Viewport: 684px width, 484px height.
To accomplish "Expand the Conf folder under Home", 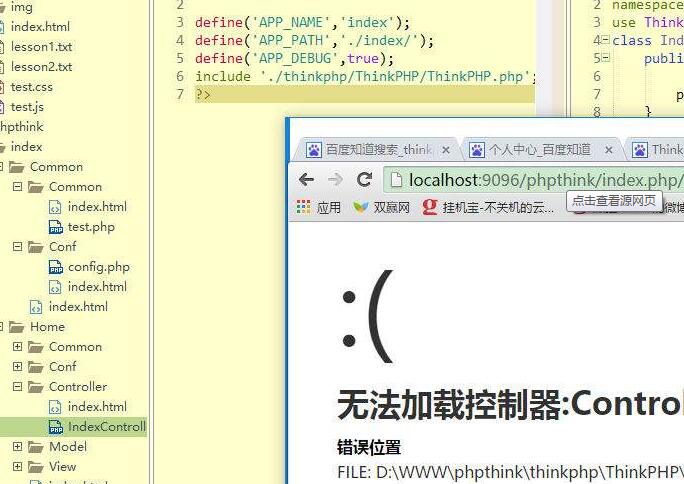I will coord(17,366).
